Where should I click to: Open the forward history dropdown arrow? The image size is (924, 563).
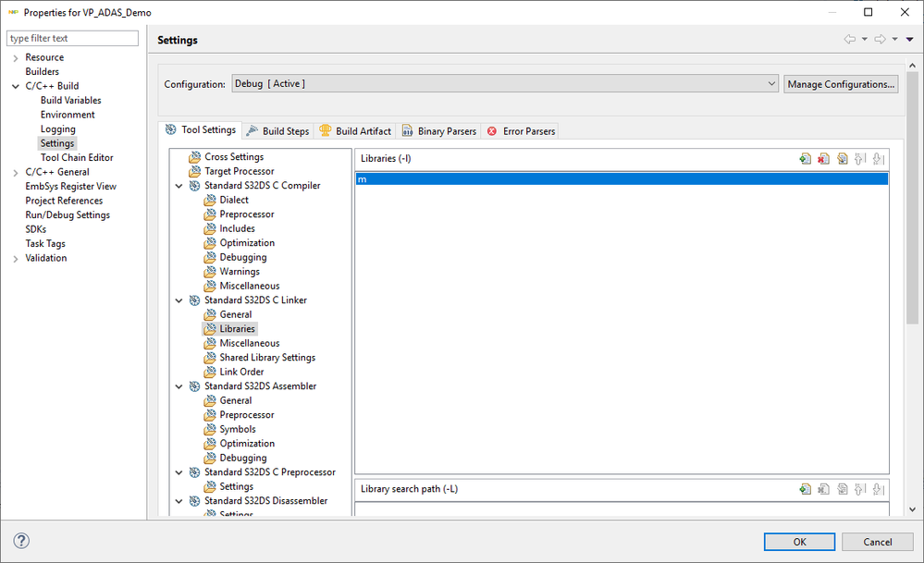pos(894,39)
